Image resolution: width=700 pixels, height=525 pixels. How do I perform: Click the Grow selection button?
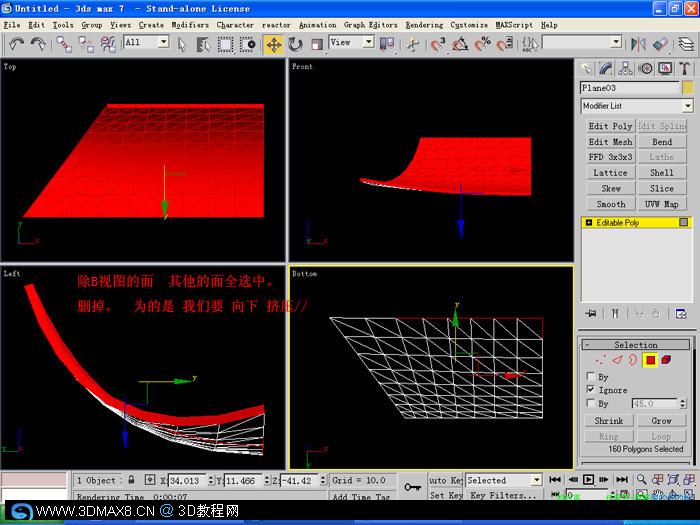click(x=661, y=421)
